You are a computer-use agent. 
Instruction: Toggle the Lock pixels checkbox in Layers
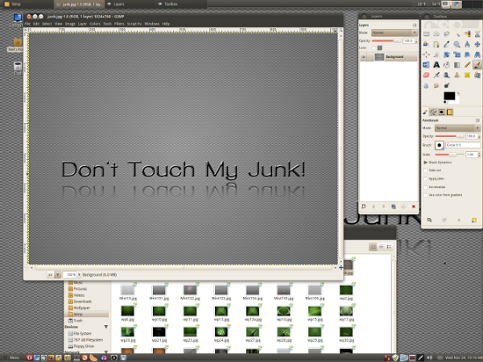pos(374,48)
